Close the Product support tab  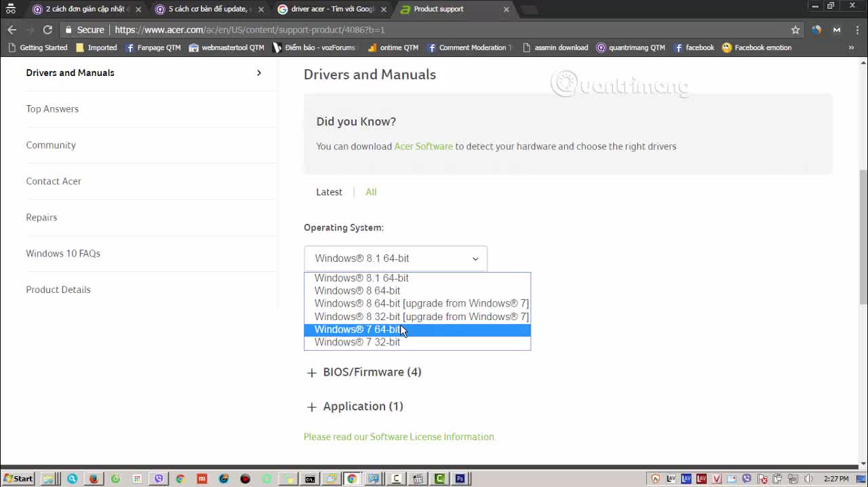pos(506,9)
